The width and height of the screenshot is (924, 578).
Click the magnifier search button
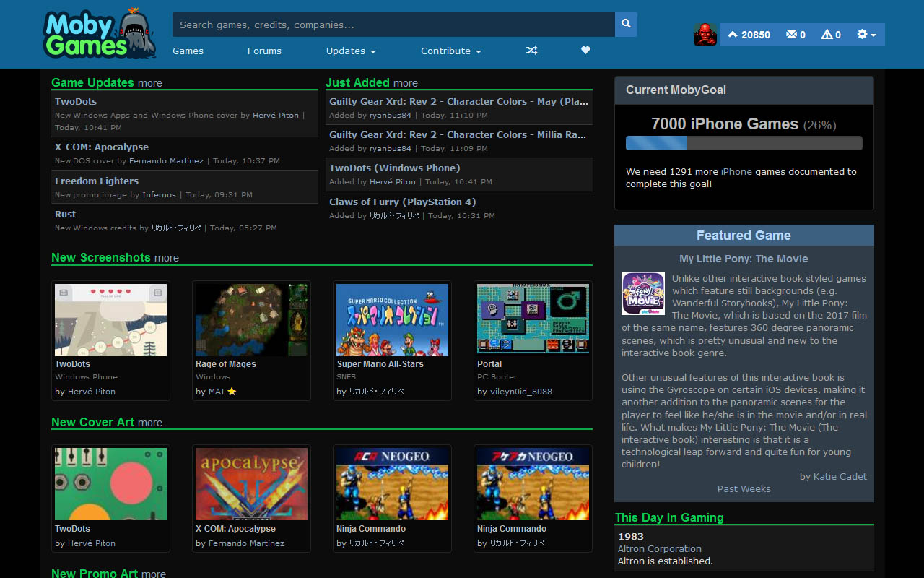626,24
